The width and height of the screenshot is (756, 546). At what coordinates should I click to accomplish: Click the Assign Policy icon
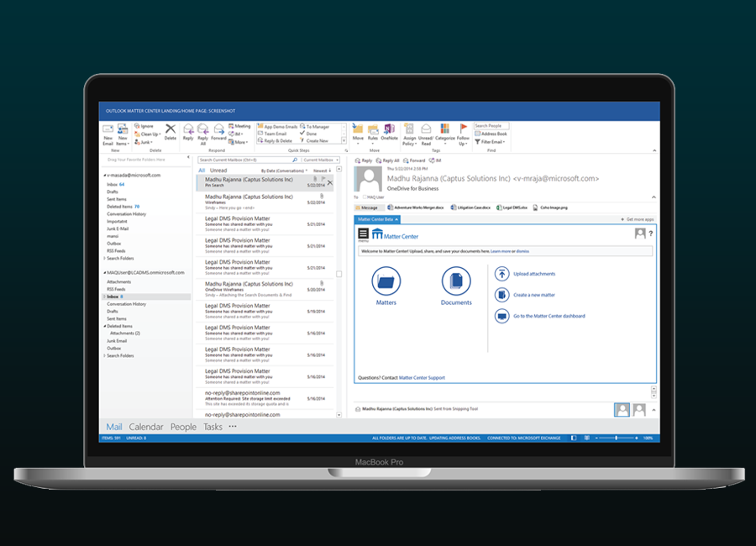[409, 129]
